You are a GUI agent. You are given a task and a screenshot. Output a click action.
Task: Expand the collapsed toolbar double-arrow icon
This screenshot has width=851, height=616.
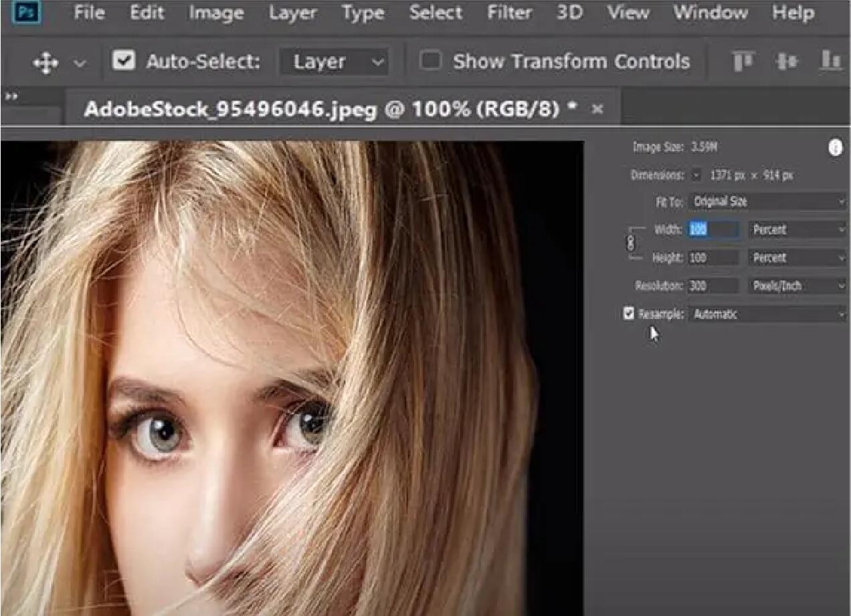(x=11, y=97)
